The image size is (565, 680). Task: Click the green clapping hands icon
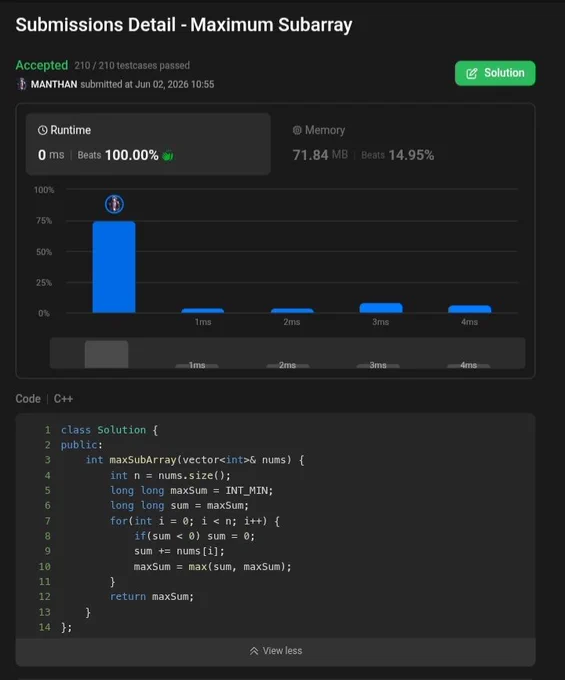(167, 155)
